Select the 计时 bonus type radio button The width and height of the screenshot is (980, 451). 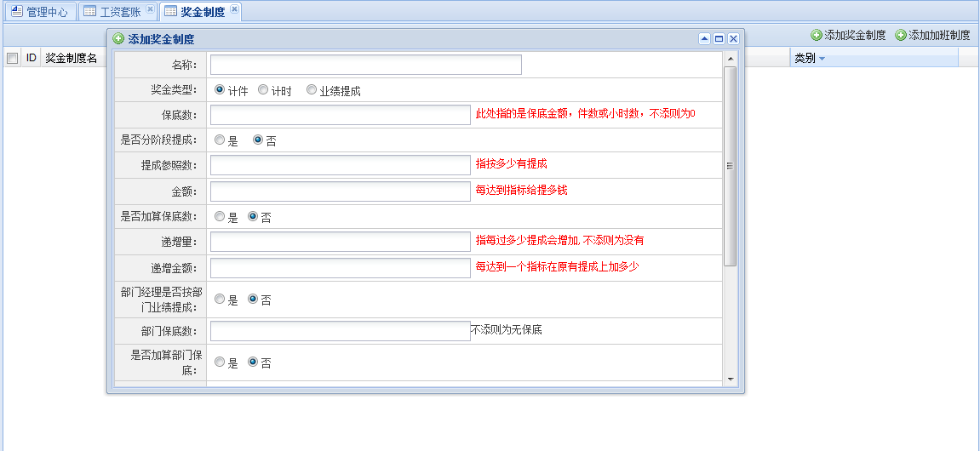[263, 90]
